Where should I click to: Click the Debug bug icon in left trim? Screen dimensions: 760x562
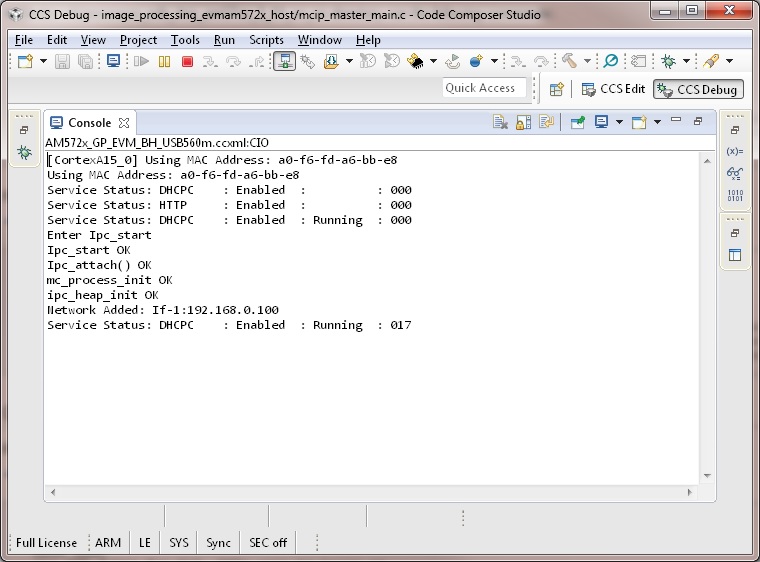(24, 152)
